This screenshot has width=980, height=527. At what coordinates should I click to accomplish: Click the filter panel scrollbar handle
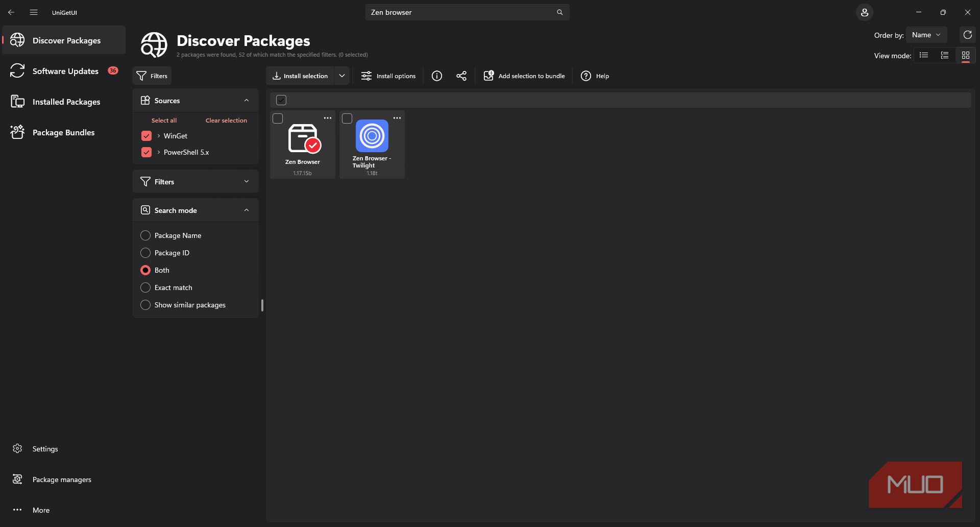262,305
